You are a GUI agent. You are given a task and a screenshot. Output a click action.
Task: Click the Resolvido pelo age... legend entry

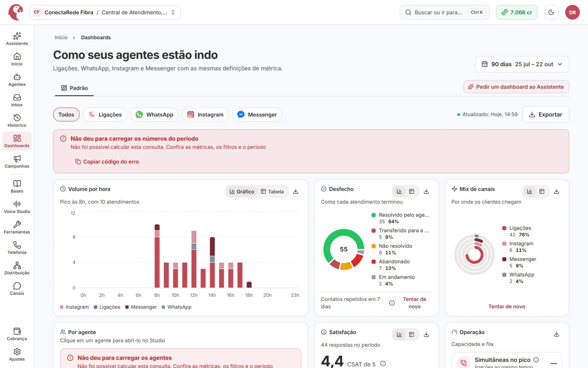pos(400,218)
